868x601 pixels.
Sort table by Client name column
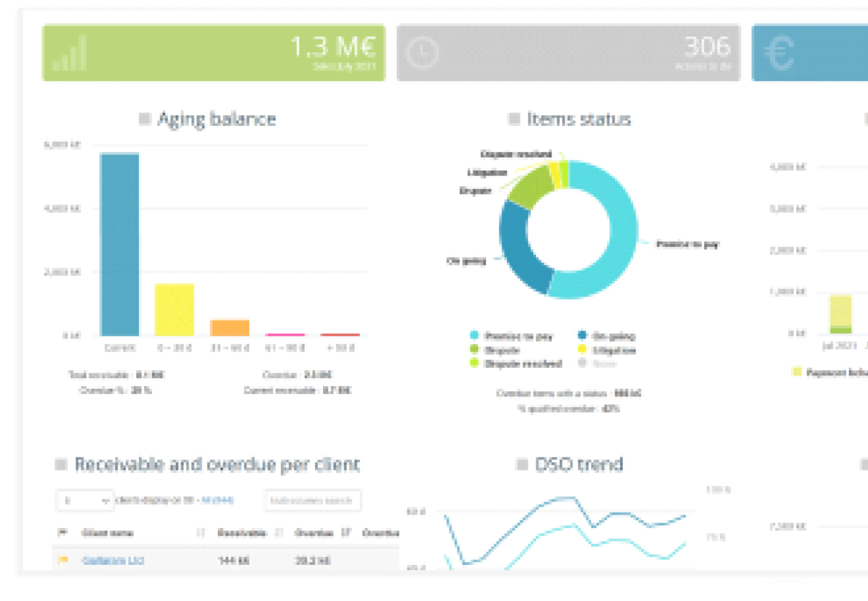click(107, 533)
